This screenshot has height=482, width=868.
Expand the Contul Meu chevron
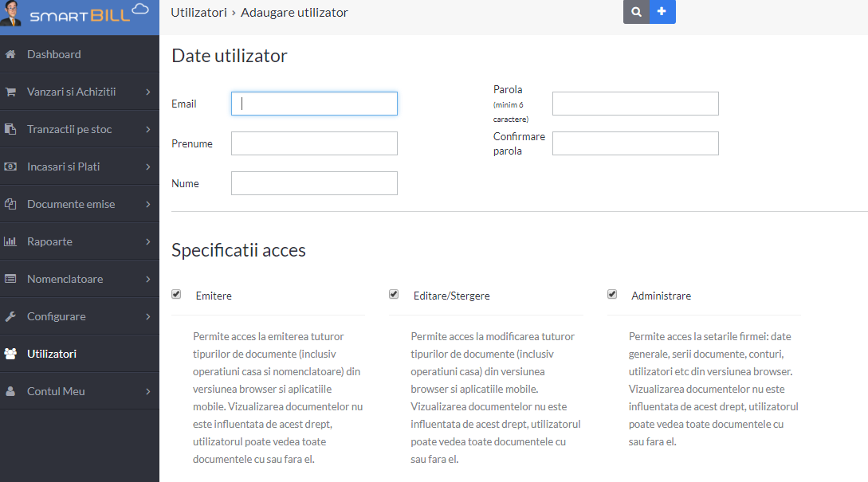tap(147, 391)
